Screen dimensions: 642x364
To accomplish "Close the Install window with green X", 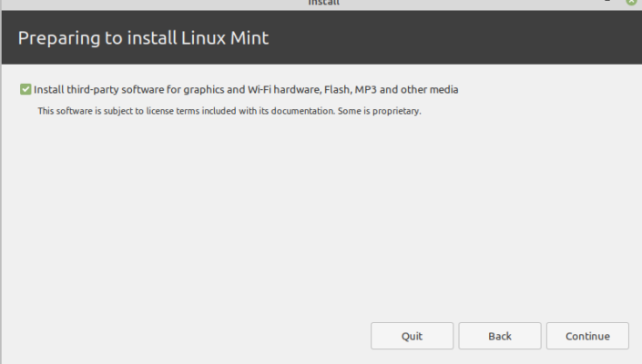I will tap(631, 3).
